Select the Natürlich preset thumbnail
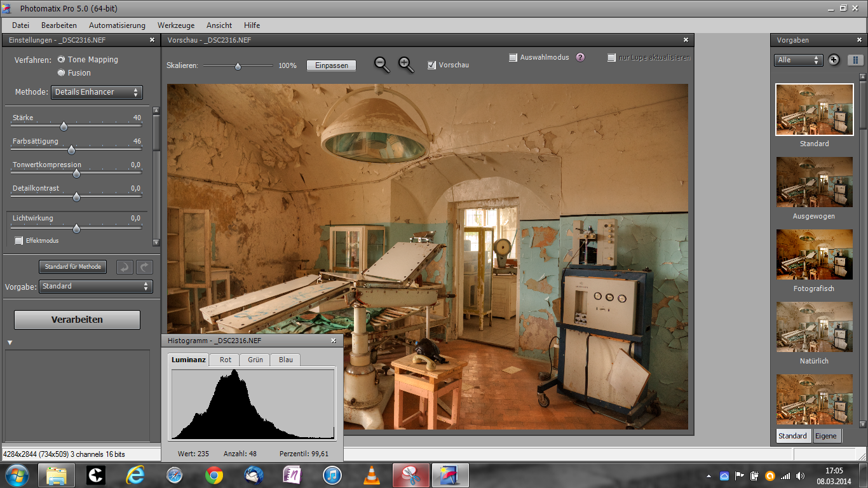Image resolution: width=868 pixels, height=488 pixels. click(815, 327)
